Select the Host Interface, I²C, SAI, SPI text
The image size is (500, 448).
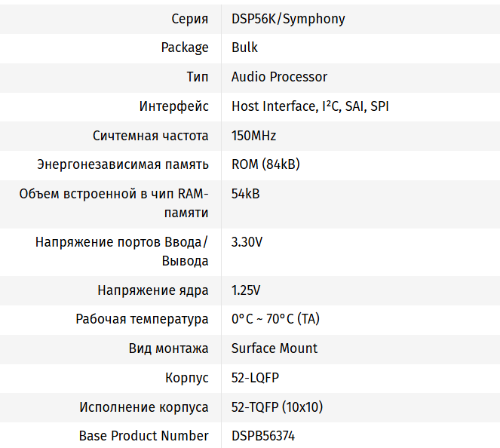[310, 106]
